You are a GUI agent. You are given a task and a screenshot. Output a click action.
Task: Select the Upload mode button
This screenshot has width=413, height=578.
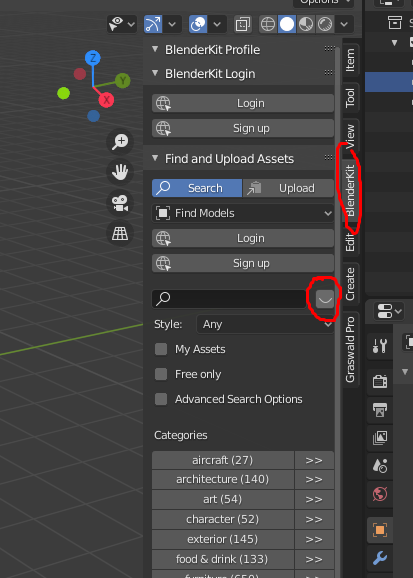click(x=288, y=188)
